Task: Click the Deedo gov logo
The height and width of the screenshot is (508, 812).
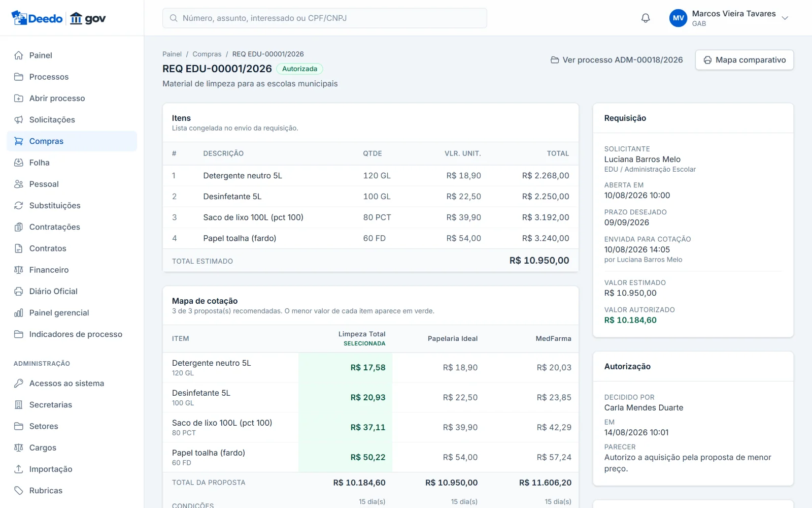Action: (58, 18)
